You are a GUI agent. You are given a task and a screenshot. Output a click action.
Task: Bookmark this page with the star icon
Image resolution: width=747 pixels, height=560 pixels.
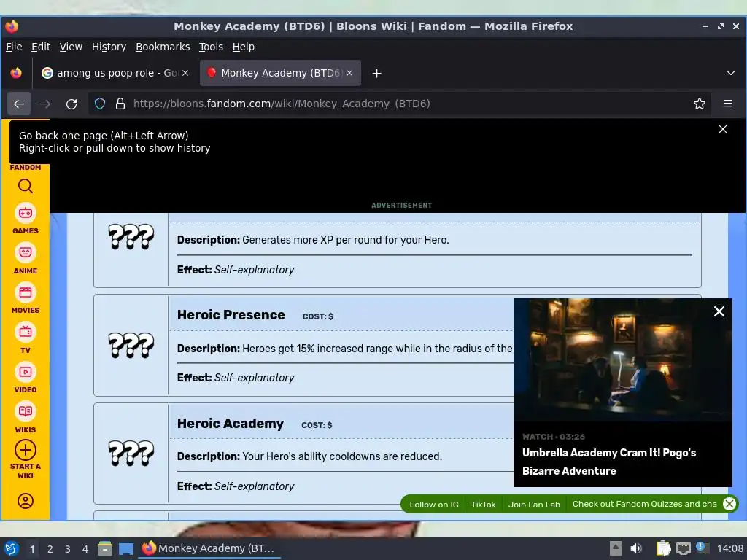(x=700, y=104)
